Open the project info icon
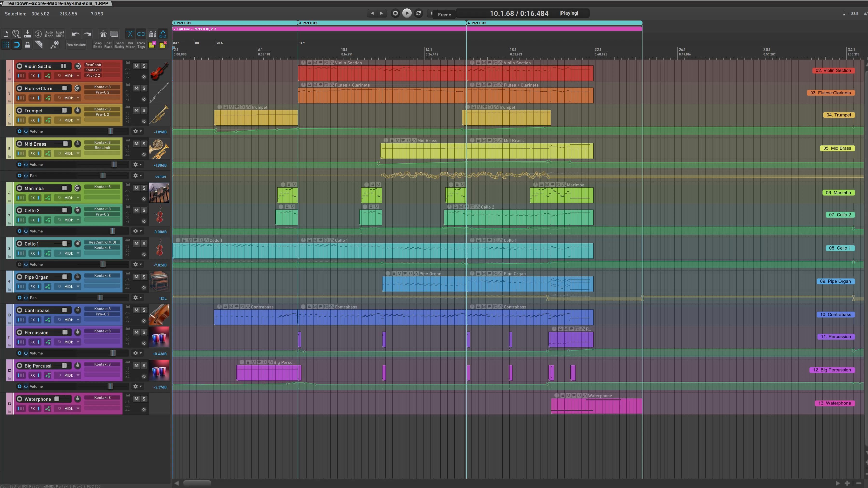868x488 pixels. point(38,34)
